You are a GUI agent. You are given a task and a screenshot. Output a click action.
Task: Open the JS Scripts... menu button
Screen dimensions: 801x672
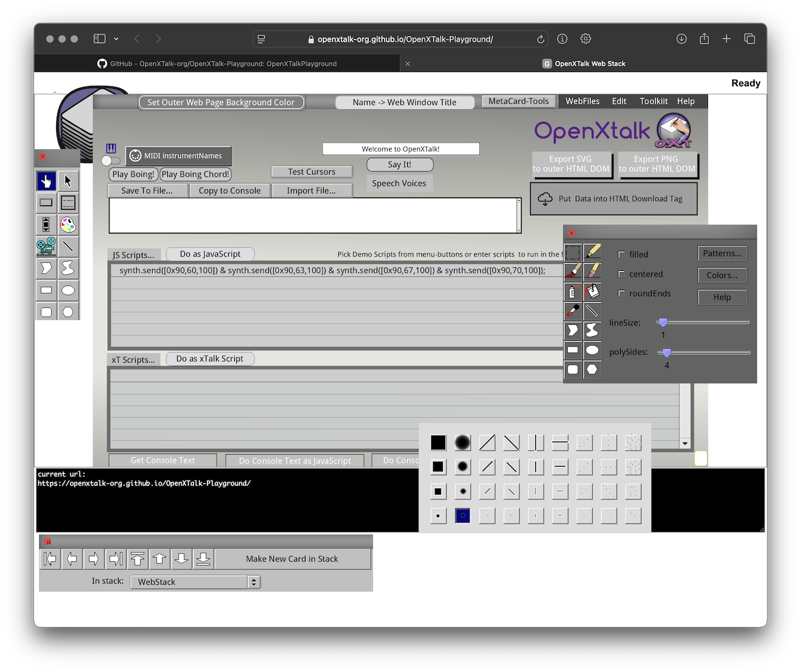pyautogui.click(x=134, y=255)
